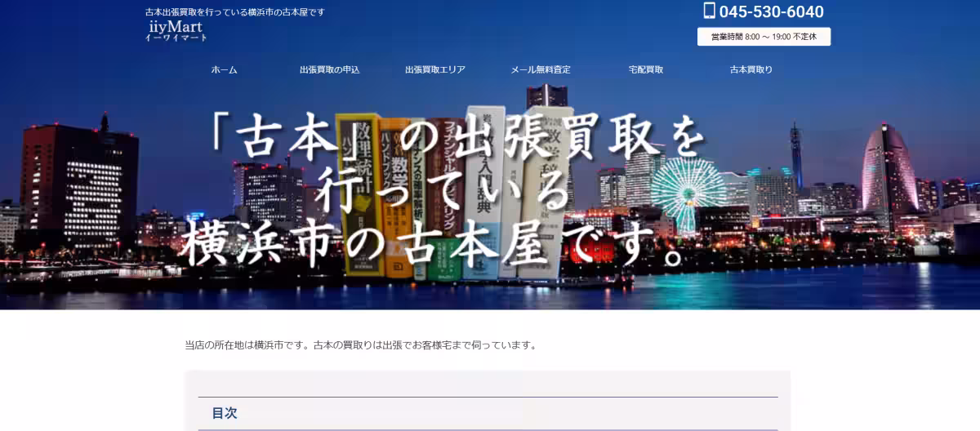Visit the 古本買取り page
980x431 pixels.
(751, 70)
